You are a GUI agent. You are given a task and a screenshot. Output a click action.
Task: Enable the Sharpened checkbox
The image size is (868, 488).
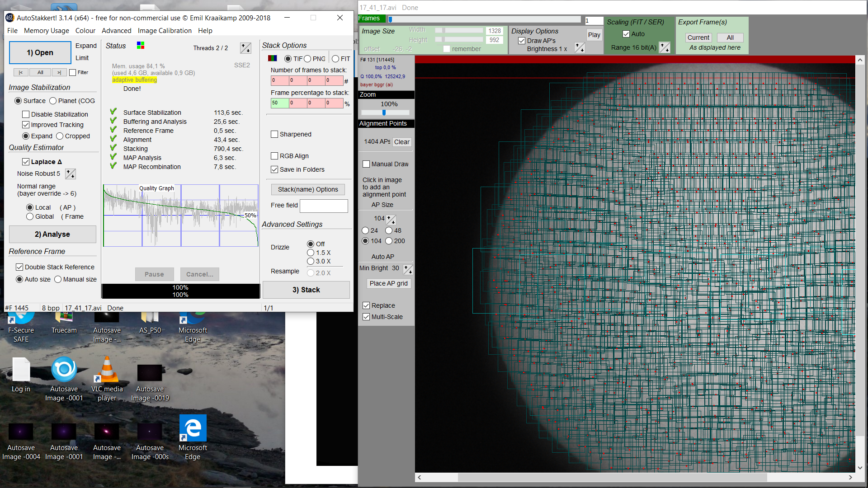(274, 134)
